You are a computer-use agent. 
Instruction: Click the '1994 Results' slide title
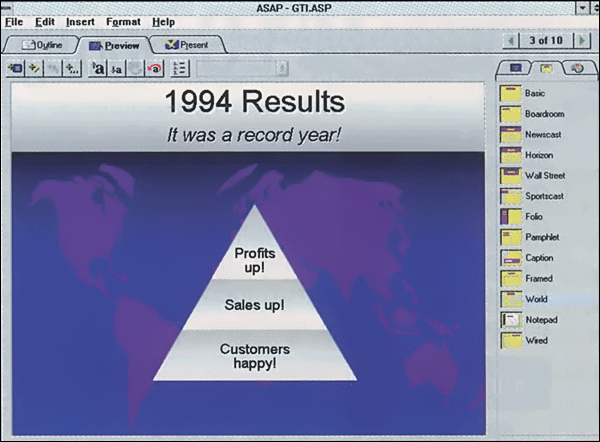coord(254,102)
